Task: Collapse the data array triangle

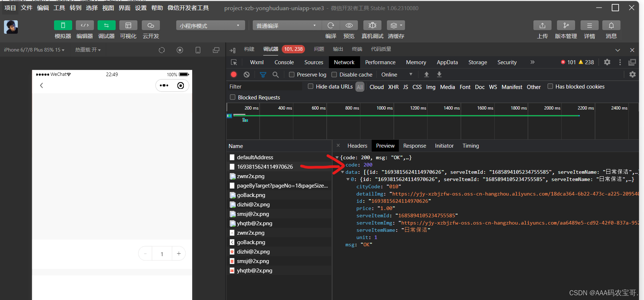Action: point(342,172)
